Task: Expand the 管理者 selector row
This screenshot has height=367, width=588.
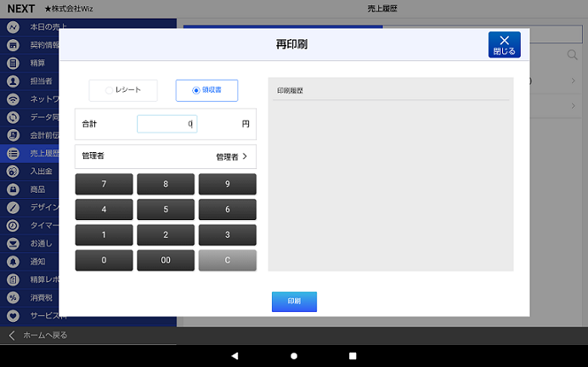Action: (165, 156)
